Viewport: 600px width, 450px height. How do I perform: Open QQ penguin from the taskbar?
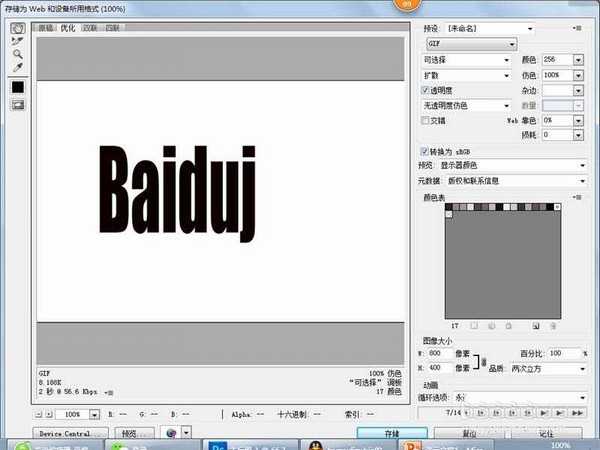pyautogui.click(x=349, y=445)
